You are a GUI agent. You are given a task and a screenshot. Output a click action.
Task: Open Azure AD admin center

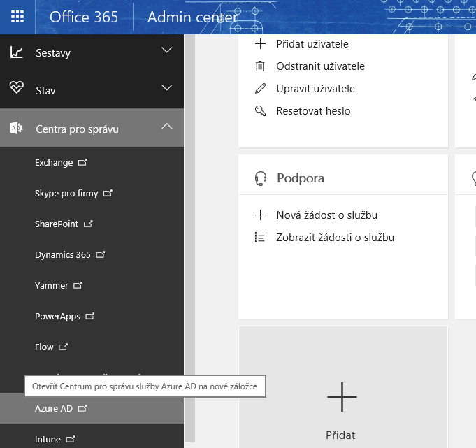pyautogui.click(x=54, y=409)
